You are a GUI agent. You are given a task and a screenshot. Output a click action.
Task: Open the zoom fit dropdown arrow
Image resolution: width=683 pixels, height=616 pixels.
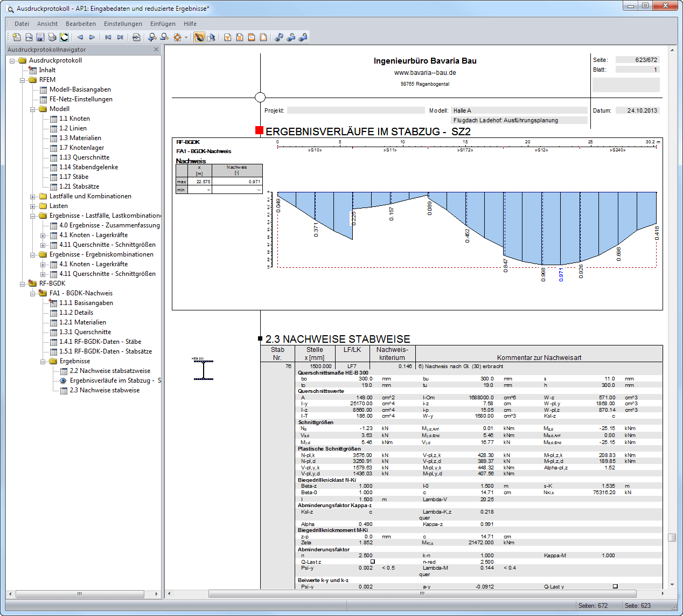186,37
